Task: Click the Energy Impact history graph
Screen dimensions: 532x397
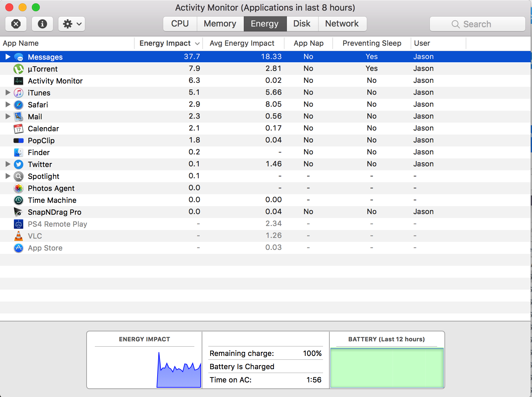Action: coord(178,369)
